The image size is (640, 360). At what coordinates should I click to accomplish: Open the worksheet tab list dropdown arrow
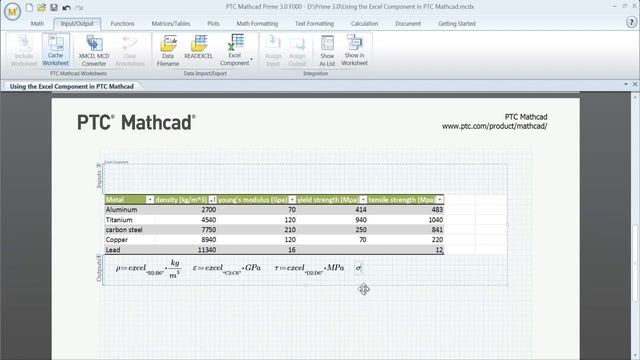tap(626, 84)
